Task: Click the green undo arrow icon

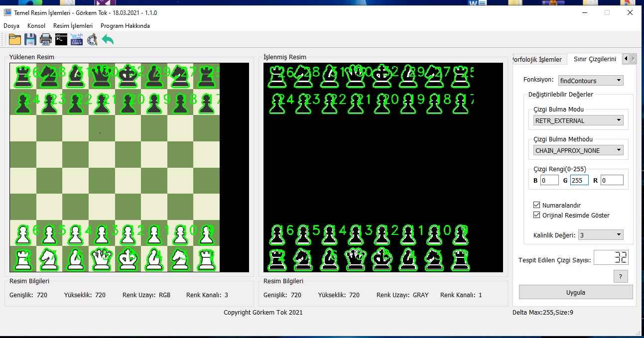Action: point(108,39)
